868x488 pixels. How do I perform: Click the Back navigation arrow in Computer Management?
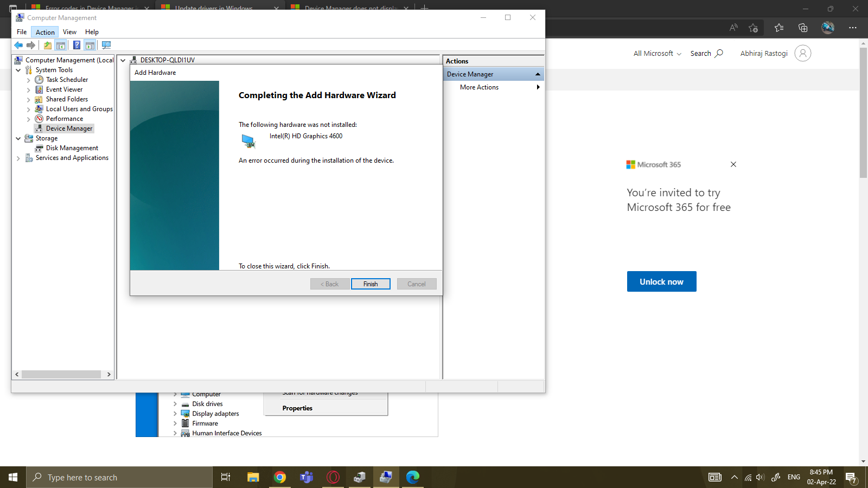(18, 45)
